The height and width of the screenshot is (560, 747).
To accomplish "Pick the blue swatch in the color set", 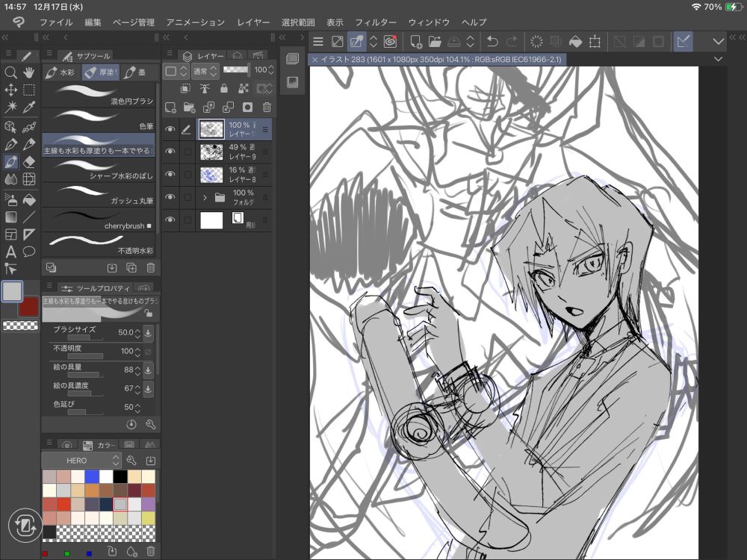I will point(91,476).
